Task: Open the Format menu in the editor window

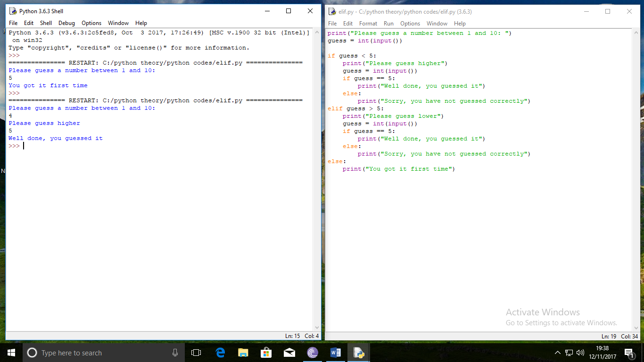Action: [x=368, y=23]
